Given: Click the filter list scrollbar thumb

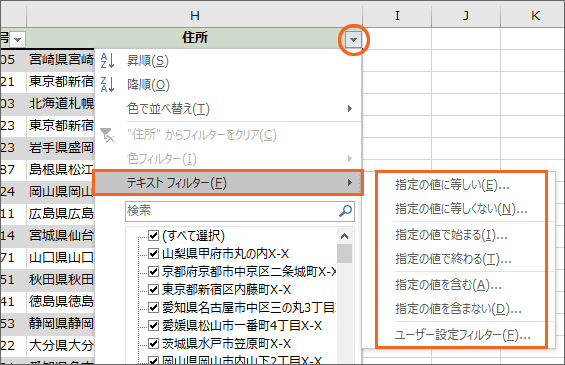Looking at the screenshot, I should click(344, 254).
